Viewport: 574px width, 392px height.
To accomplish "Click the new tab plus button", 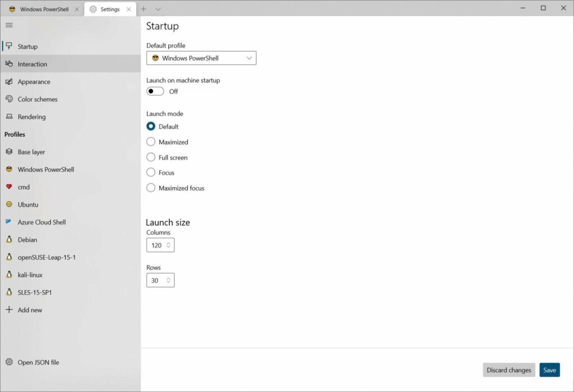I will [x=143, y=9].
